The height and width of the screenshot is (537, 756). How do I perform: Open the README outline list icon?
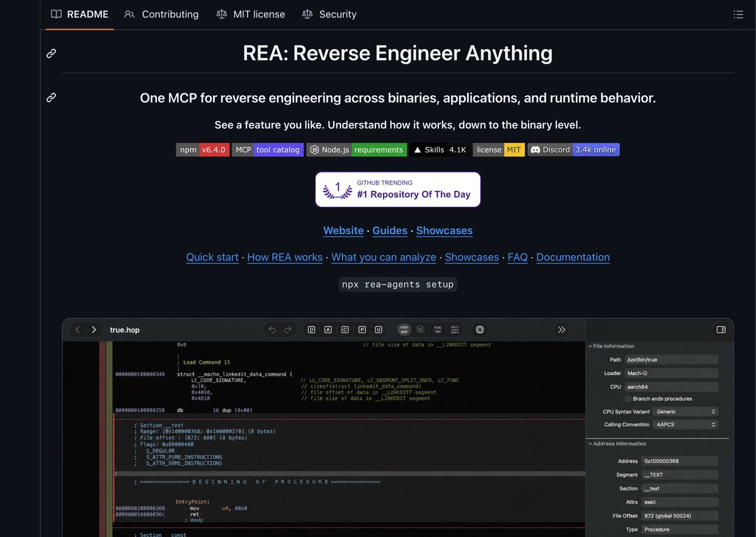click(x=738, y=14)
